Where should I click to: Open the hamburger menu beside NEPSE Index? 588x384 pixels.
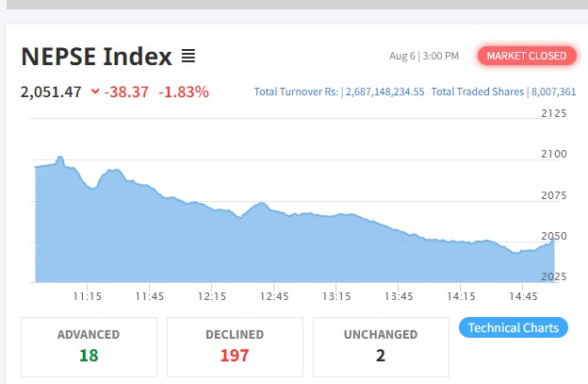pyautogui.click(x=188, y=57)
